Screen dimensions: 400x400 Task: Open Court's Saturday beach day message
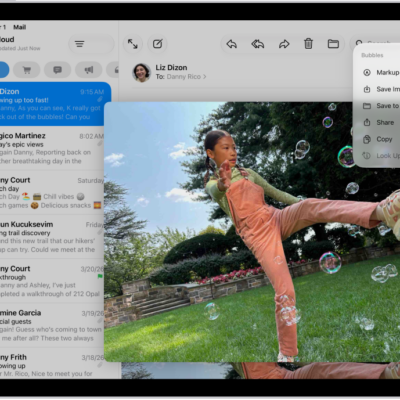(x=52, y=192)
